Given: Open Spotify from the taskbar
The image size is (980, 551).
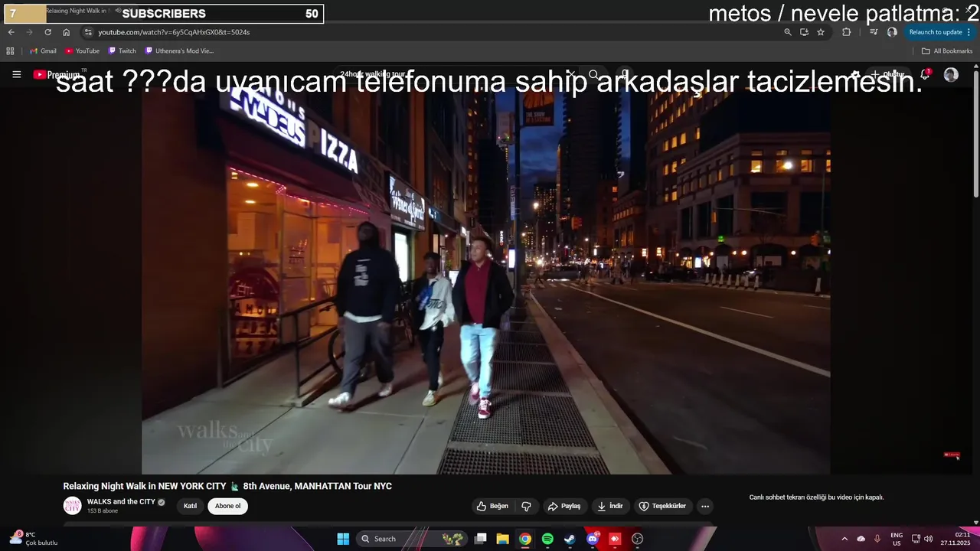Looking at the screenshot, I should pos(547,539).
